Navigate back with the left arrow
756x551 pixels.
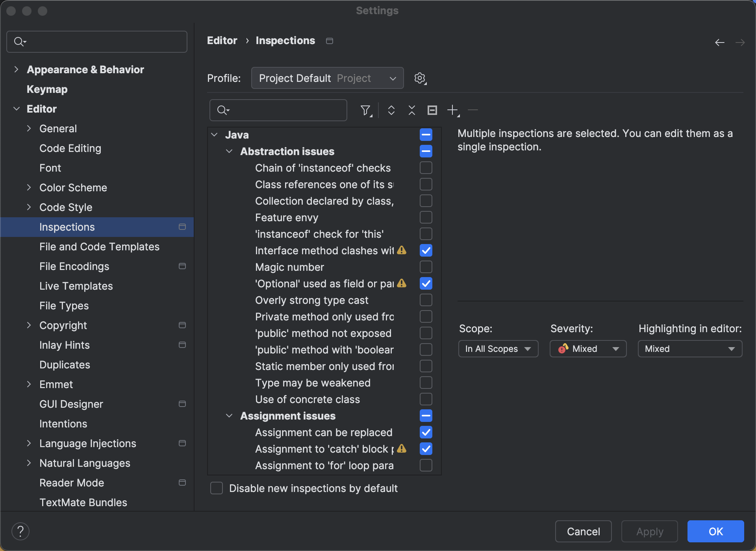point(719,42)
